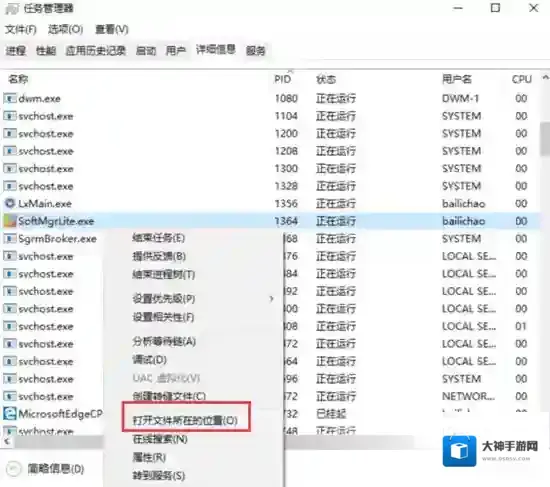The image size is (550, 487).
Task: Click the vertical scrollbar thumb
Action: pyautogui.click(x=545, y=139)
